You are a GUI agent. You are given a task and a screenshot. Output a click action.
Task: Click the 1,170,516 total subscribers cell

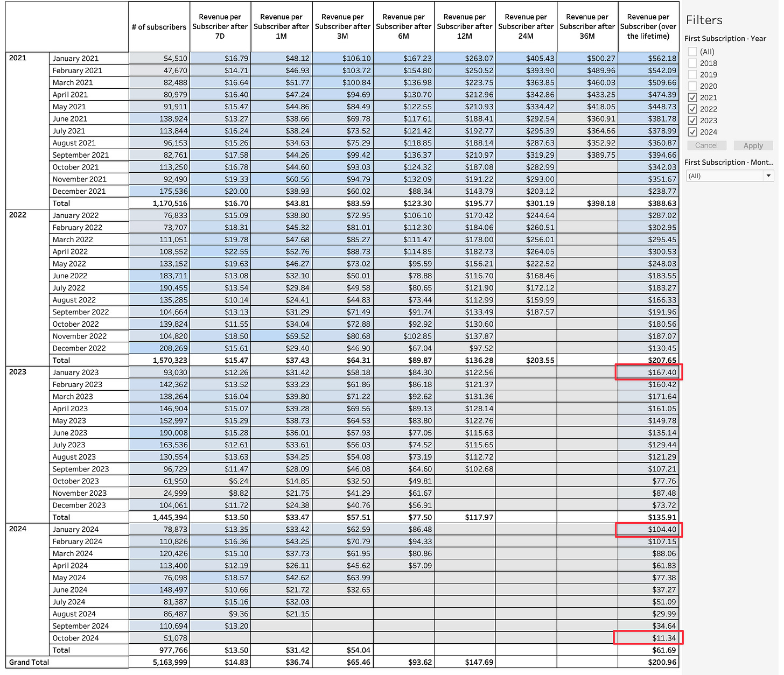(159, 203)
